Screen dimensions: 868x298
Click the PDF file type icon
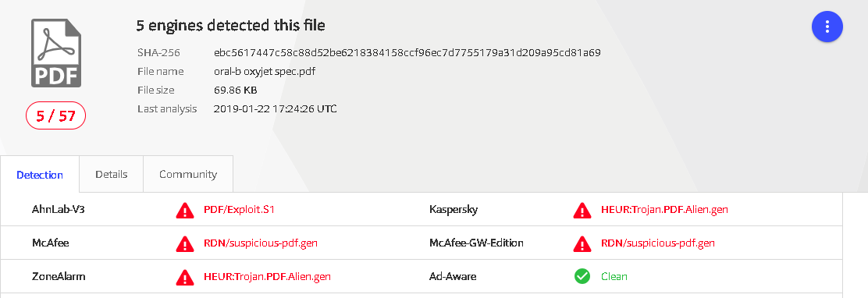pyautogui.click(x=56, y=52)
